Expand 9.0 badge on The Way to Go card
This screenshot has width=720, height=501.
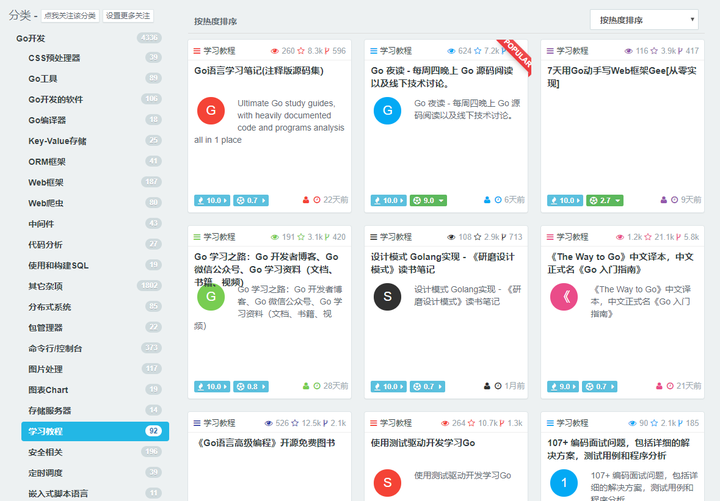point(563,387)
